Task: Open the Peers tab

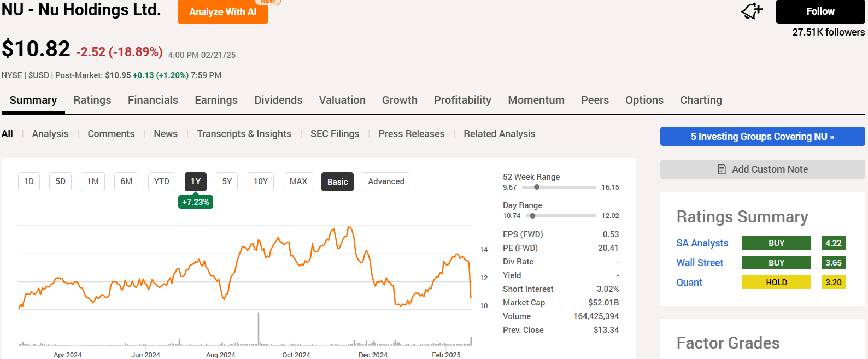Action: click(595, 100)
